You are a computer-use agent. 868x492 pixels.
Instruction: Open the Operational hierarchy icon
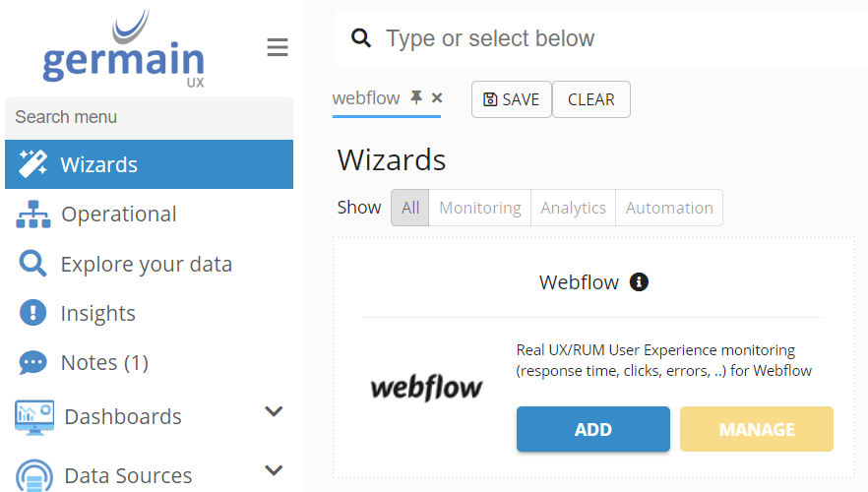click(x=32, y=215)
